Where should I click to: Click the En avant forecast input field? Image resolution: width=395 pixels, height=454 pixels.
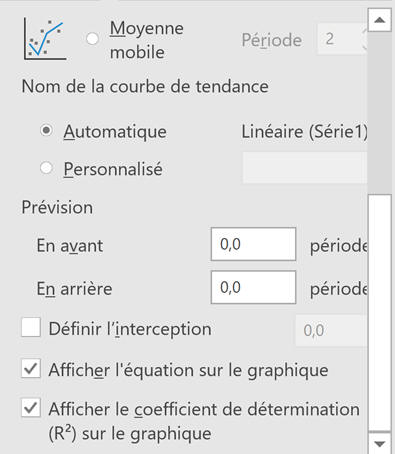coord(253,244)
